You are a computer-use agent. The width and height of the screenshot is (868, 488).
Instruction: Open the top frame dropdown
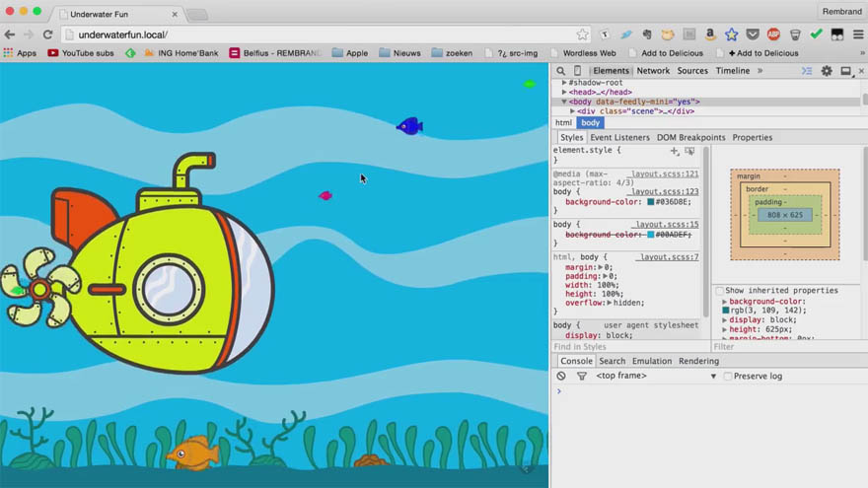pyautogui.click(x=655, y=376)
